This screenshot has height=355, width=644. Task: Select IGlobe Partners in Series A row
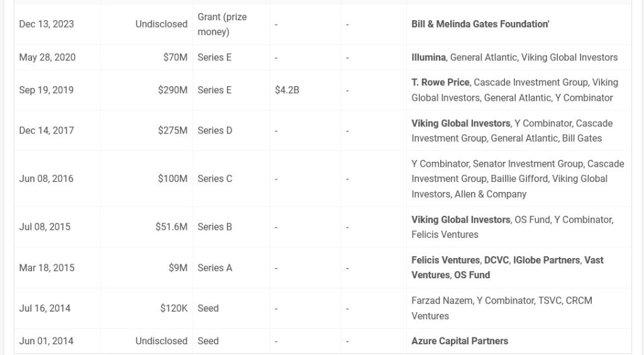(547, 260)
